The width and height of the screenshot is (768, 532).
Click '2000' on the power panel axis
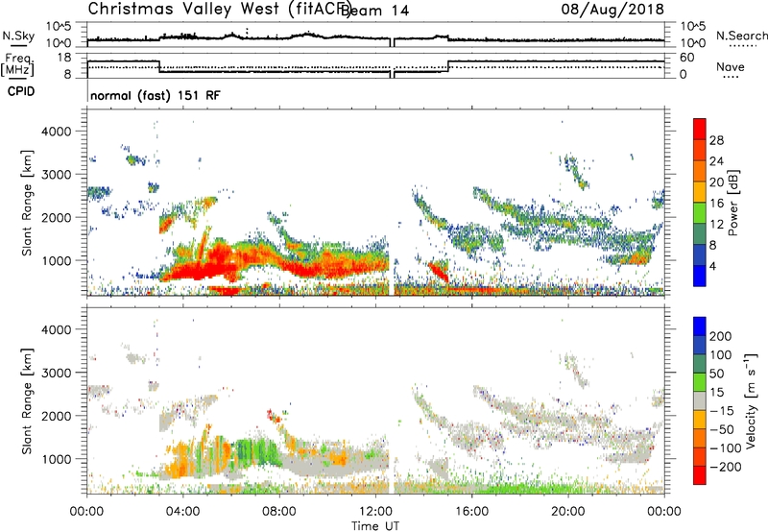[57, 217]
